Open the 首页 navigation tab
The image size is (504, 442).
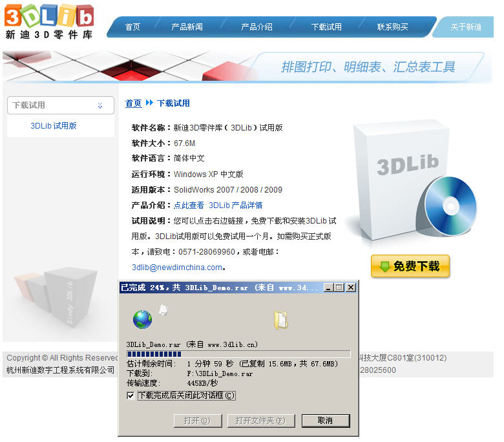pyautogui.click(x=132, y=26)
